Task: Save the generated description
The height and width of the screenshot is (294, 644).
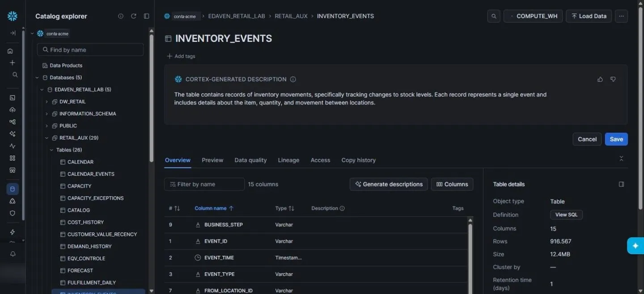Action: (616, 139)
